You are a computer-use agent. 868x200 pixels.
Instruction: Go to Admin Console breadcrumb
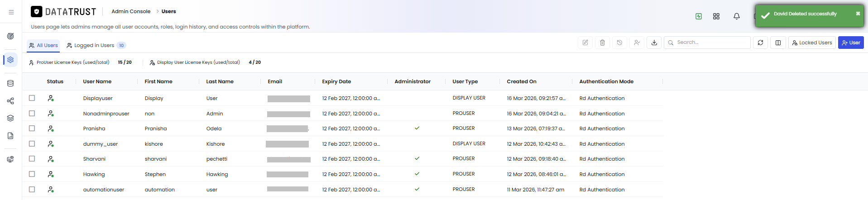131,11
